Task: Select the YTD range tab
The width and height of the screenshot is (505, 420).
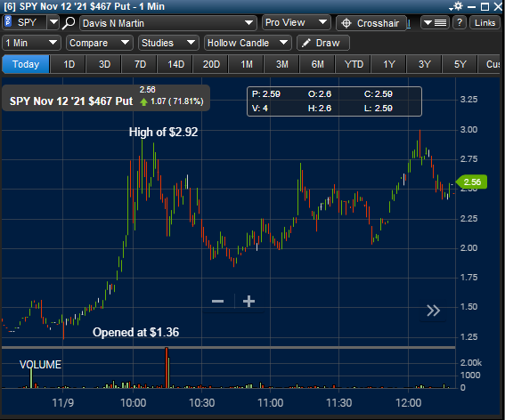Action: tap(354, 64)
